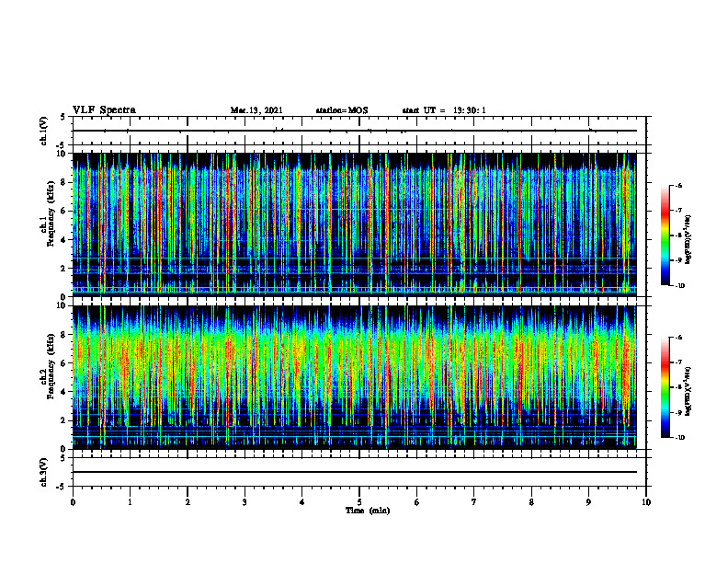Click time axis tick label "10"
Image resolution: width=728 pixels, height=563 pixels.
click(646, 502)
